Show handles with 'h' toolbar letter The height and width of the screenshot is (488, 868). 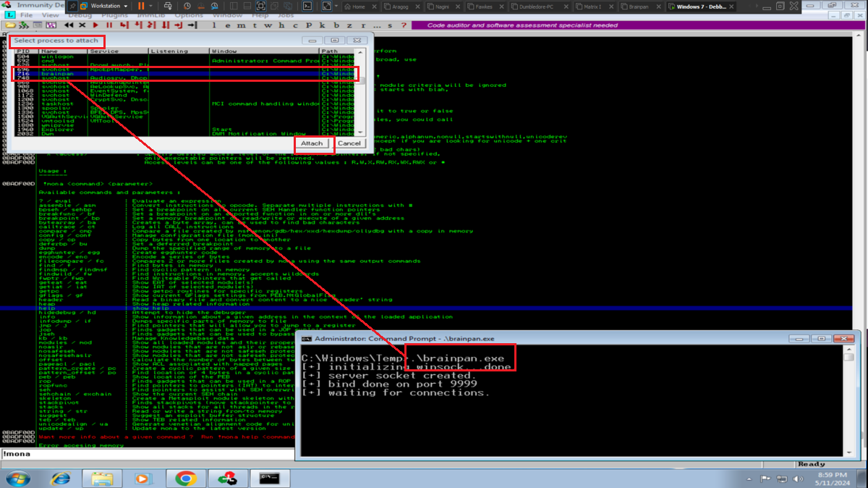(281, 25)
